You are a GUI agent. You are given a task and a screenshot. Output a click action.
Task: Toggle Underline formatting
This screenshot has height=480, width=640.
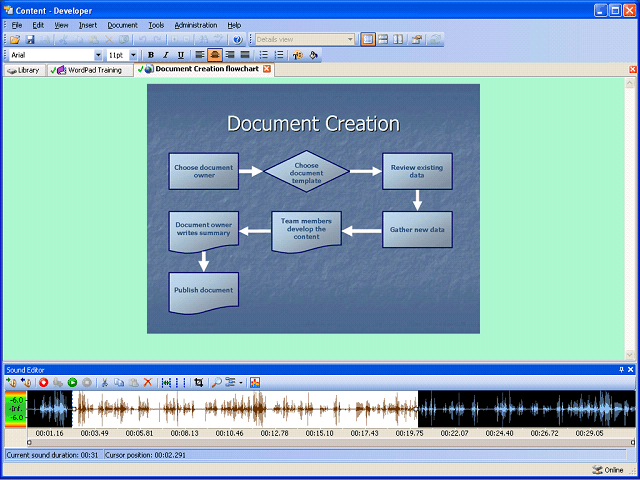click(x=181, y=55)
